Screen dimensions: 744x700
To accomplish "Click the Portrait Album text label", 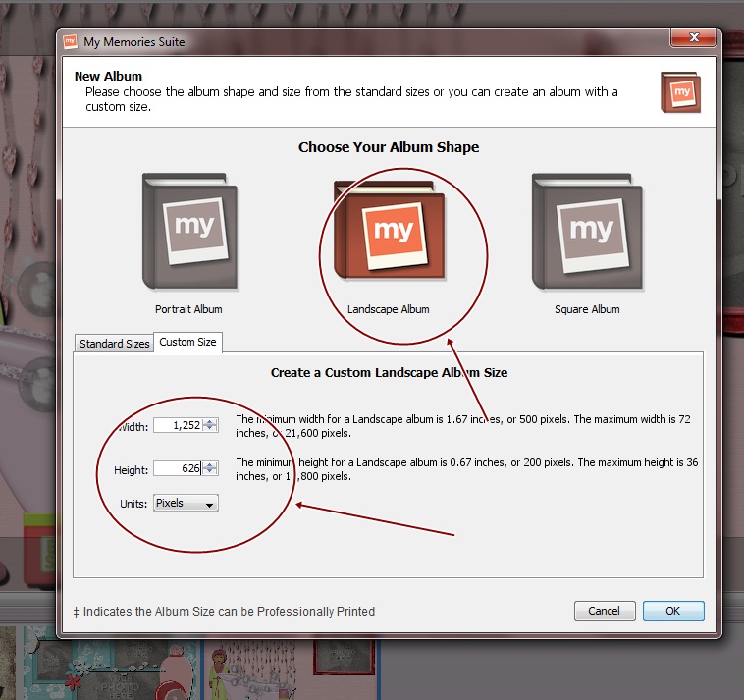I will coord(188,309).
